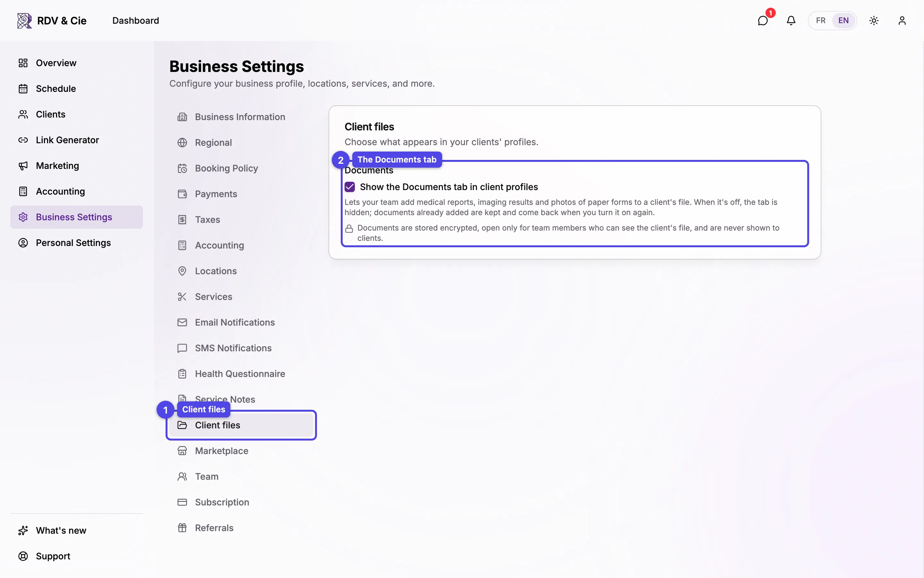Viewport: 924px width, 578px height.
Task: Switch language to EN
Action: (843, 21)
